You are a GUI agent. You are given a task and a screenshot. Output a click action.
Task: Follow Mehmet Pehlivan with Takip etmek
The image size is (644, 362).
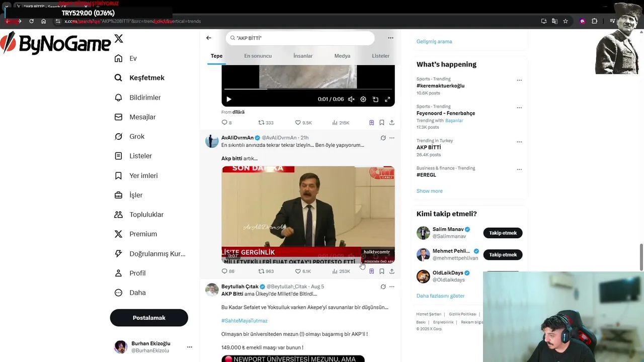(x=503, y=254)
